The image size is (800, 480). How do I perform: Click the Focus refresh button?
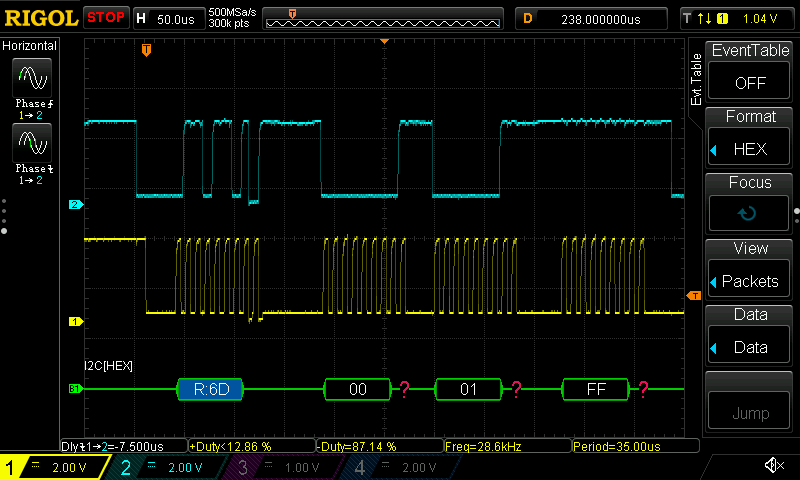point(749,214)
